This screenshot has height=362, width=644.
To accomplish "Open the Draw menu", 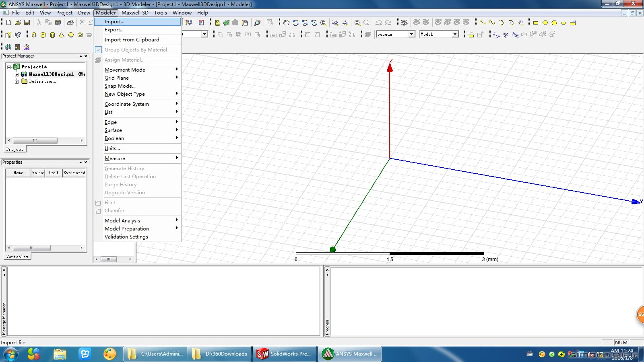I will click(84, 12).
